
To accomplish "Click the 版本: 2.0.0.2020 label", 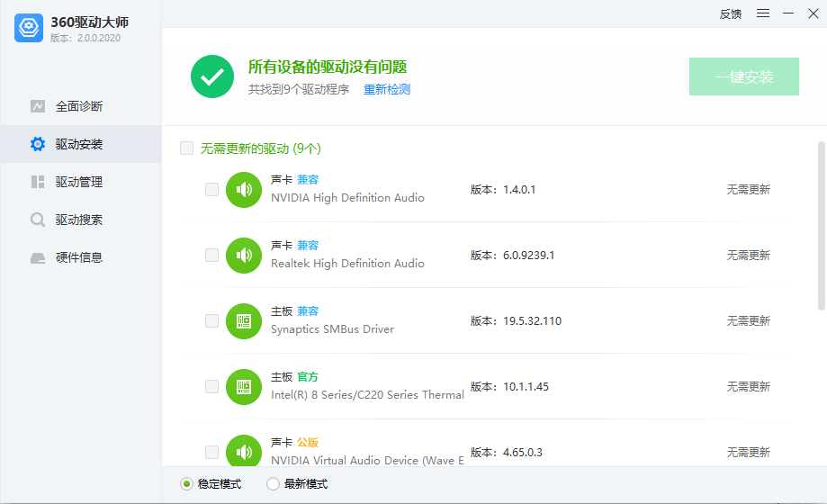I will click(85, 38).
